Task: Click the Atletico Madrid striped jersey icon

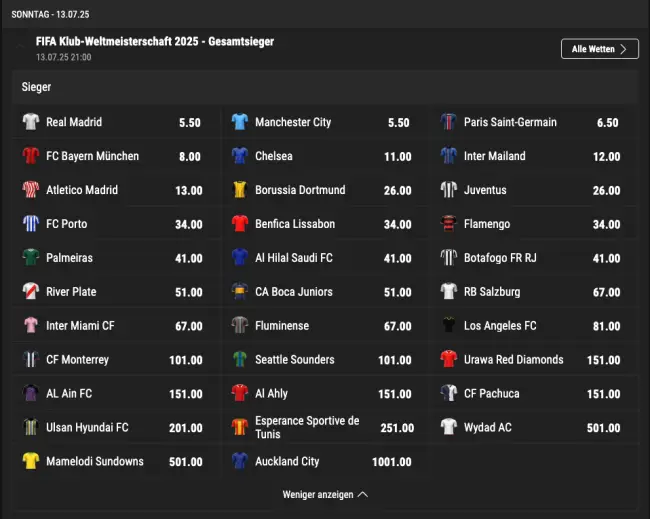Action: click(31, 190)
